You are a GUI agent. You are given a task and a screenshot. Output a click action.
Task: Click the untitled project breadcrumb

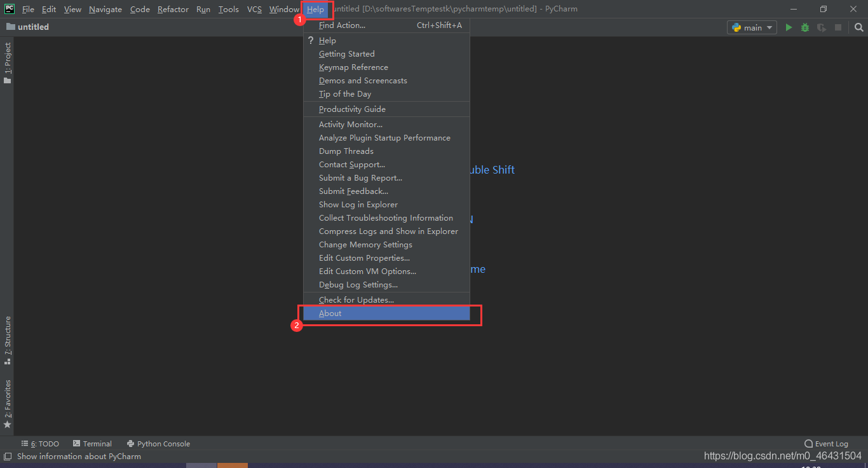(x=33, y=27)
